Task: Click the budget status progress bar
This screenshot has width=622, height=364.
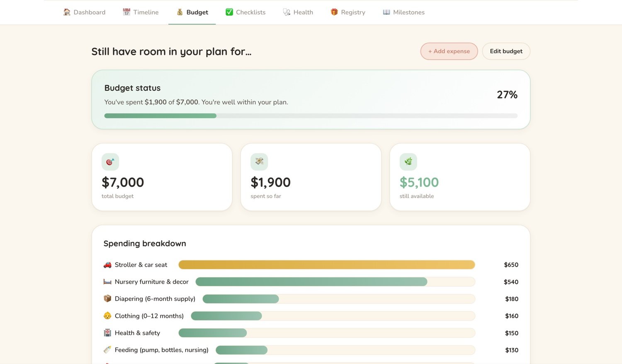Action: click(311, 116)
